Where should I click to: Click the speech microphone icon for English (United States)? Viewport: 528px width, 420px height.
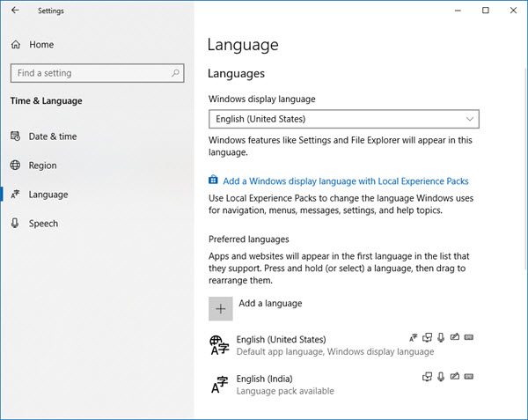click(441, 338)
